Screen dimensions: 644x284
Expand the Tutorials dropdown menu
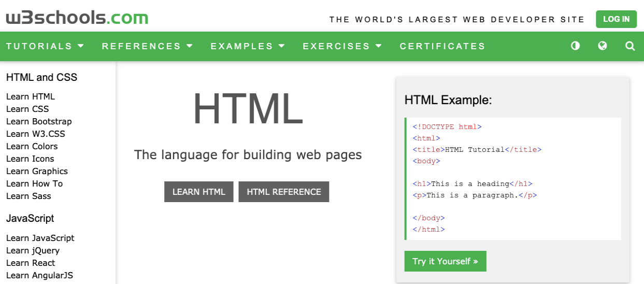pyautogui.click(x=45, y=46)
